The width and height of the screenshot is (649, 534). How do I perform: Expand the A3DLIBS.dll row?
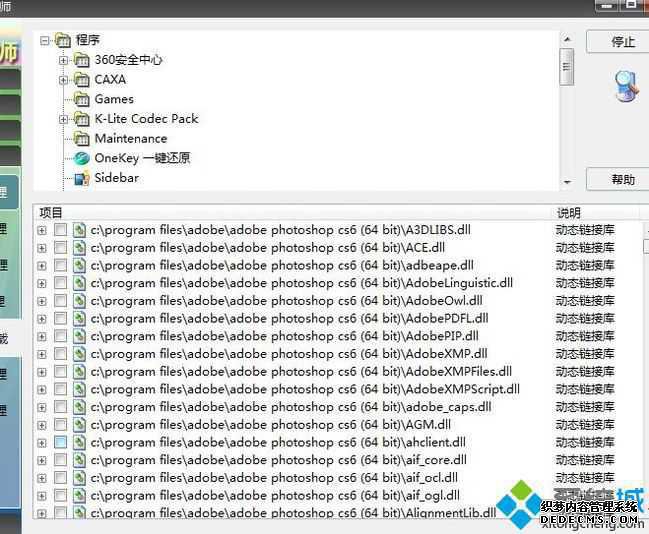tap(42, 230)
